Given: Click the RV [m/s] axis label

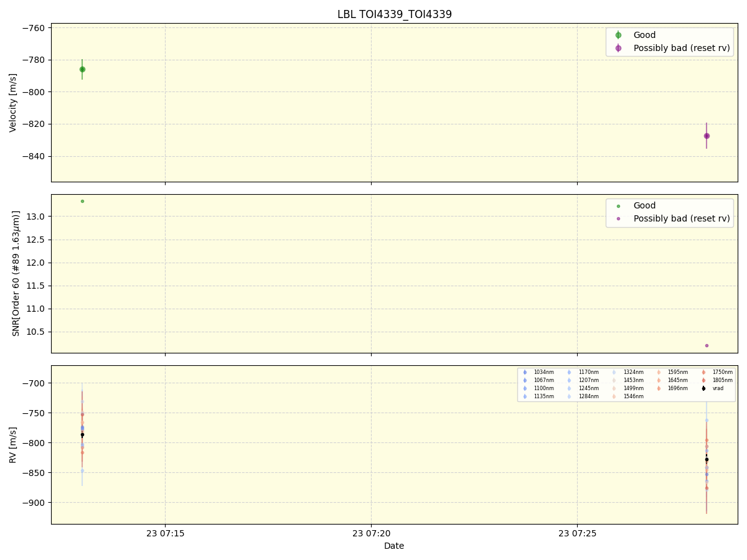Looking at the screenshot, I should pos(13,444).
